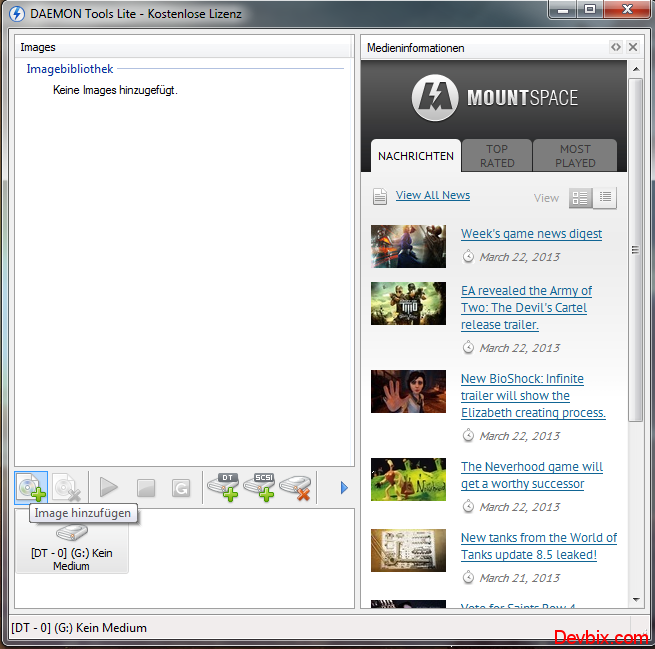The width and height of the screenshot is (655, 649).
Task: Click the Remount G icon
Action: coord(181,488)
